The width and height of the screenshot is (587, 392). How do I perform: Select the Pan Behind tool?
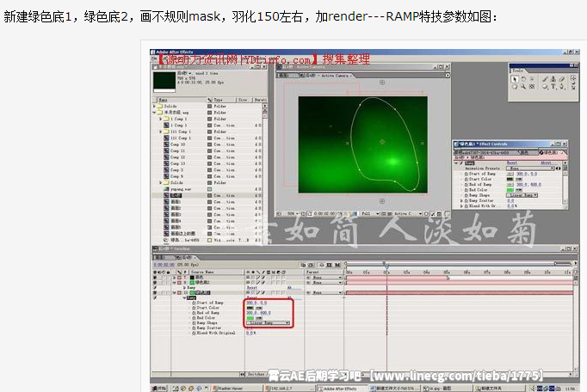(532, 87)
